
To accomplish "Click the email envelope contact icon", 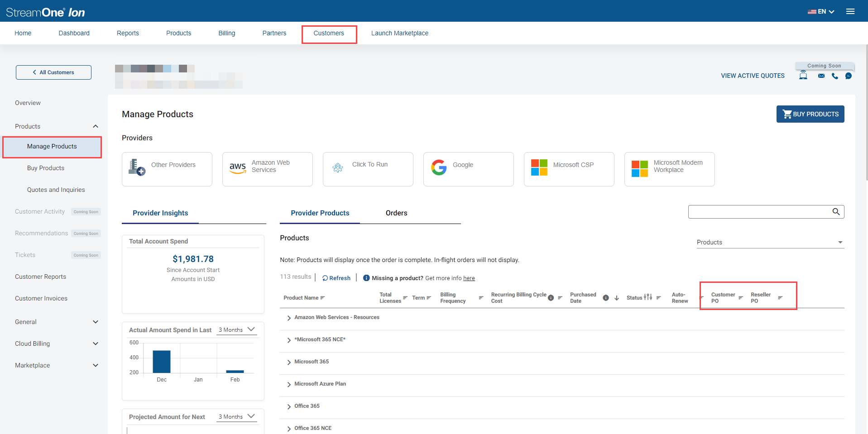I will coord(821,76).
